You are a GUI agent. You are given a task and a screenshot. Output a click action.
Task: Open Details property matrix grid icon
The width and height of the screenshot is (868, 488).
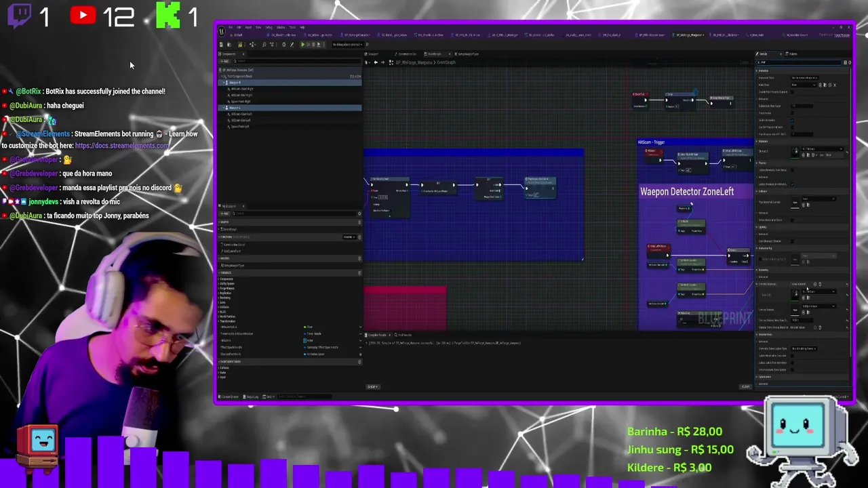845,62
